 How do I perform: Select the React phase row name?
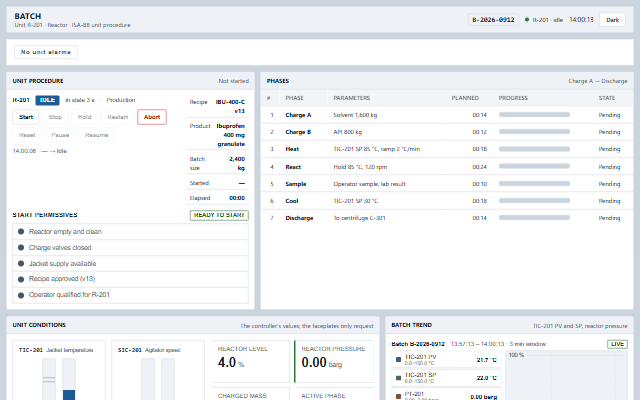(293, 167)
